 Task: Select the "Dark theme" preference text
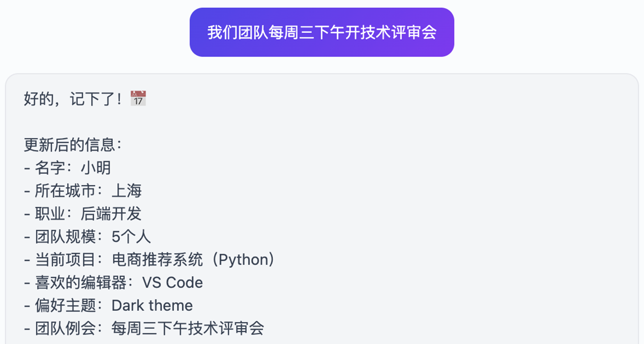(152, 305)
